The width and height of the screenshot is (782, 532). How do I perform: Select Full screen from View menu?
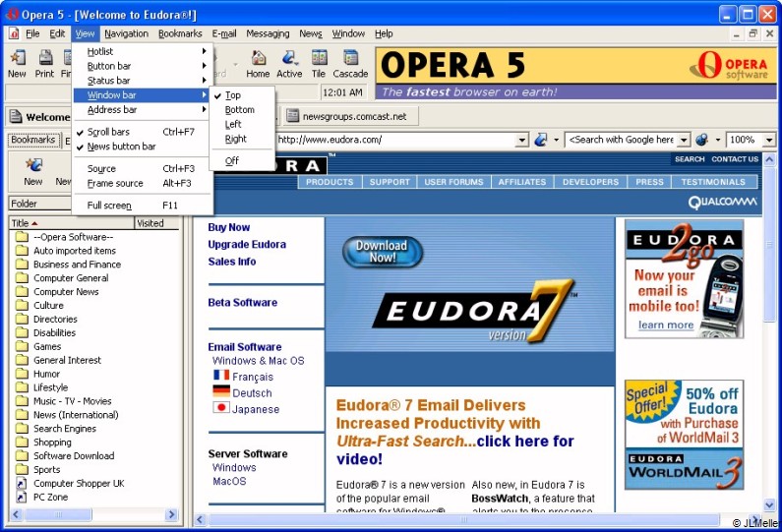142,205
